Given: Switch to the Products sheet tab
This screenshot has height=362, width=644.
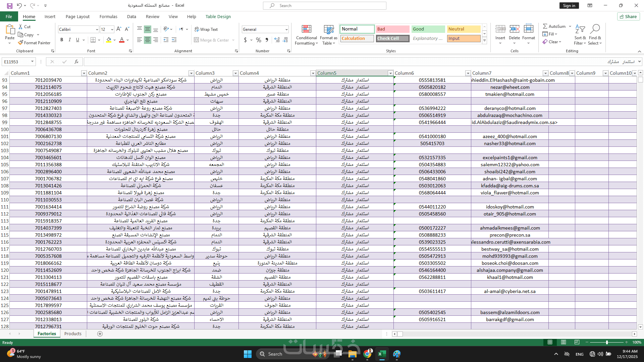Looking at the screenshot, I should tap(73, 334).
